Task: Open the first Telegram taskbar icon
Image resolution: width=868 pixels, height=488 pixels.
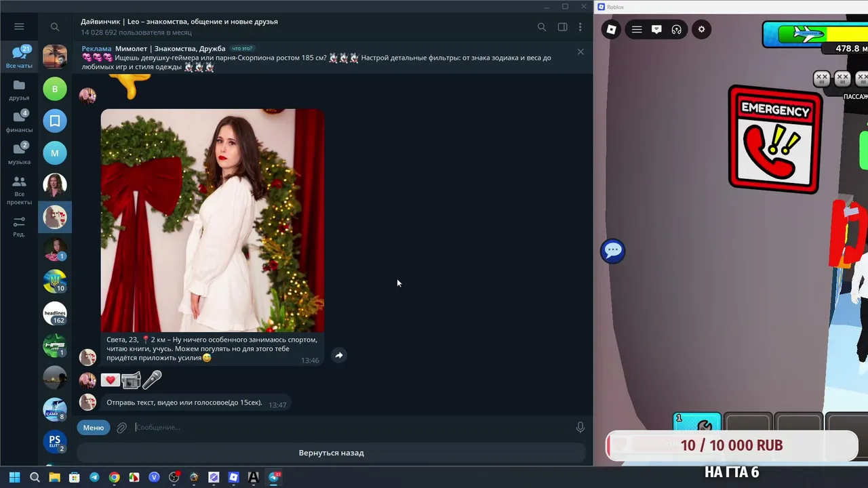Action: click(94, 477)
